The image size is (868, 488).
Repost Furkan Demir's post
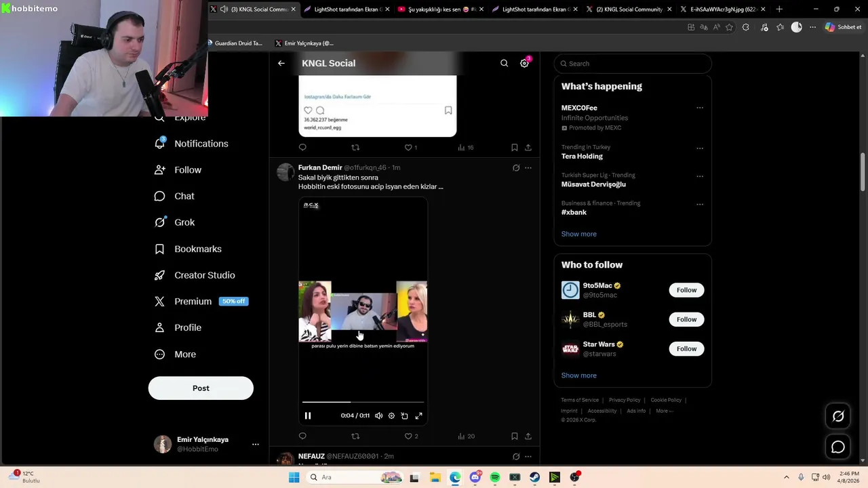click(x=355, y=436)
